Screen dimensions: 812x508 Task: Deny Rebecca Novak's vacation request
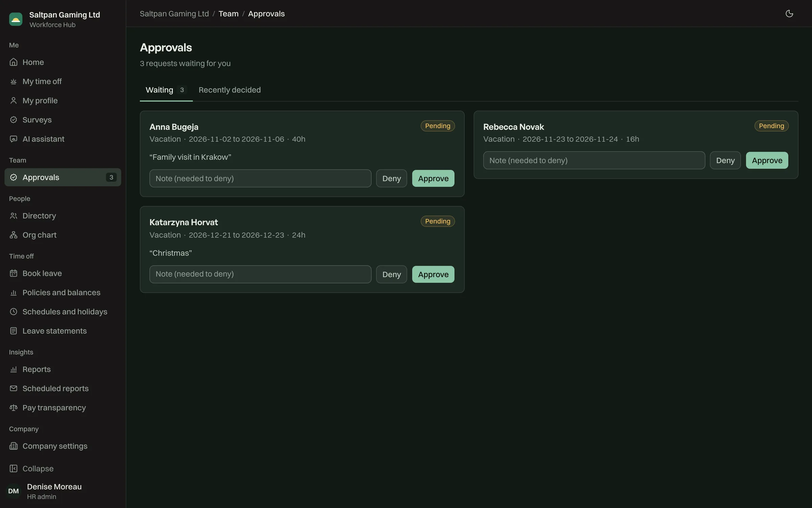tap(725, 160)
